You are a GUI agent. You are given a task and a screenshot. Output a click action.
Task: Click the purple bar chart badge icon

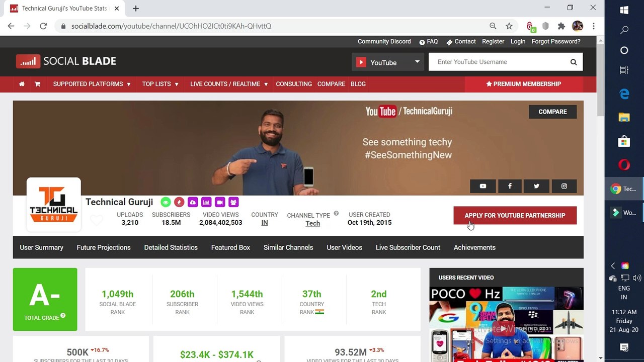(x=206, y=202)
